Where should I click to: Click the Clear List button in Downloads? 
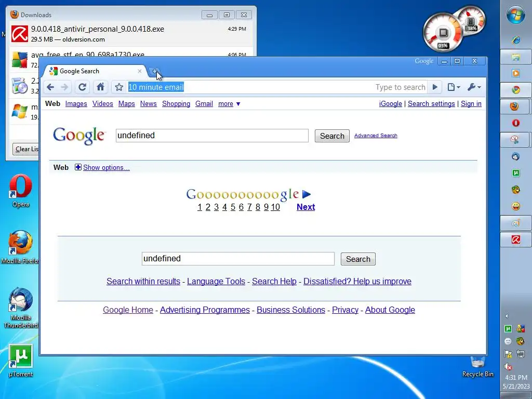pyautogui.click(x=26, y=149)
